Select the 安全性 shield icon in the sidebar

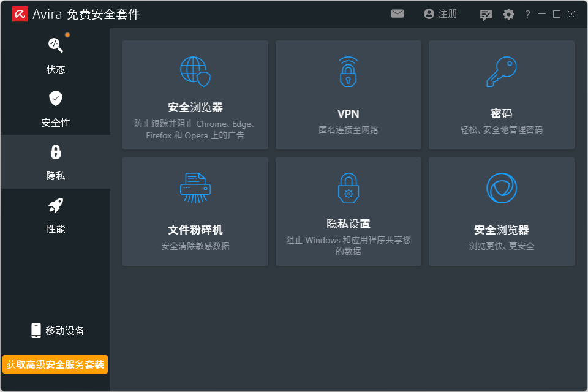[56, 99]
